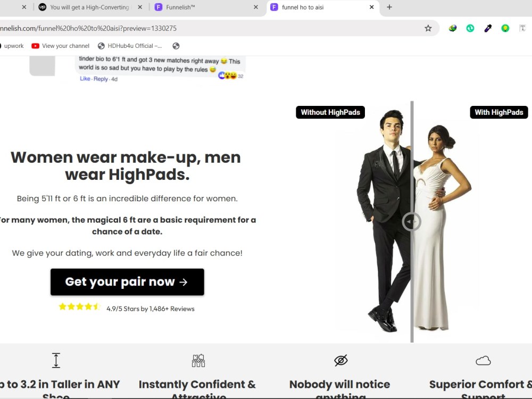
Task: Click the height arrow icon
Action: (x=56, y=360)
